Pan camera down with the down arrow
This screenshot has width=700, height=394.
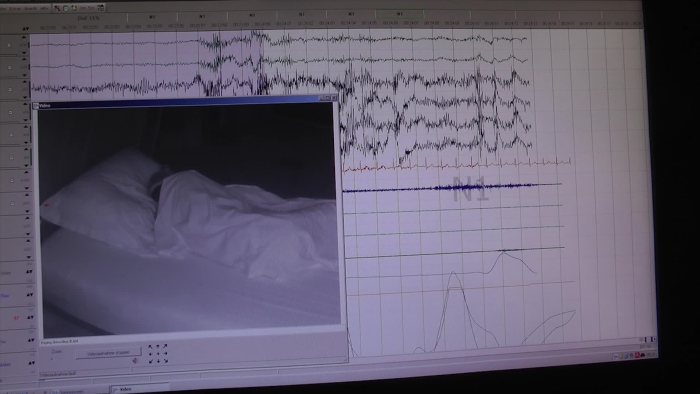(x=158, y=361)
